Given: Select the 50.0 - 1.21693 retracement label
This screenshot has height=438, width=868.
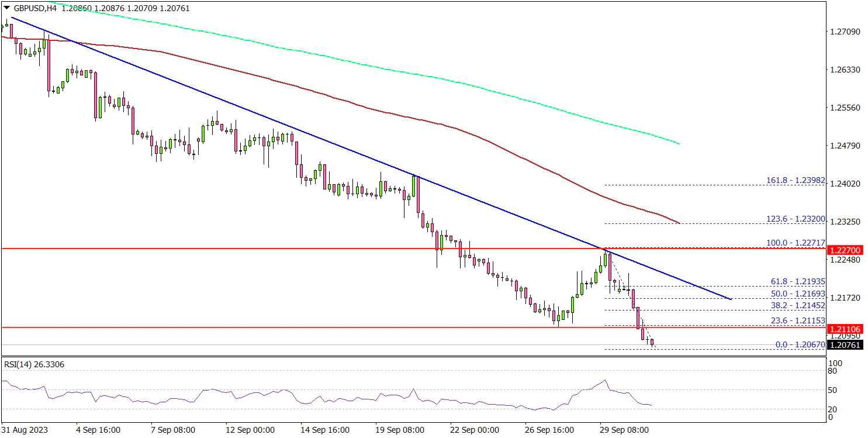Looking at the screenshot, I should click(x=798, y=294).
